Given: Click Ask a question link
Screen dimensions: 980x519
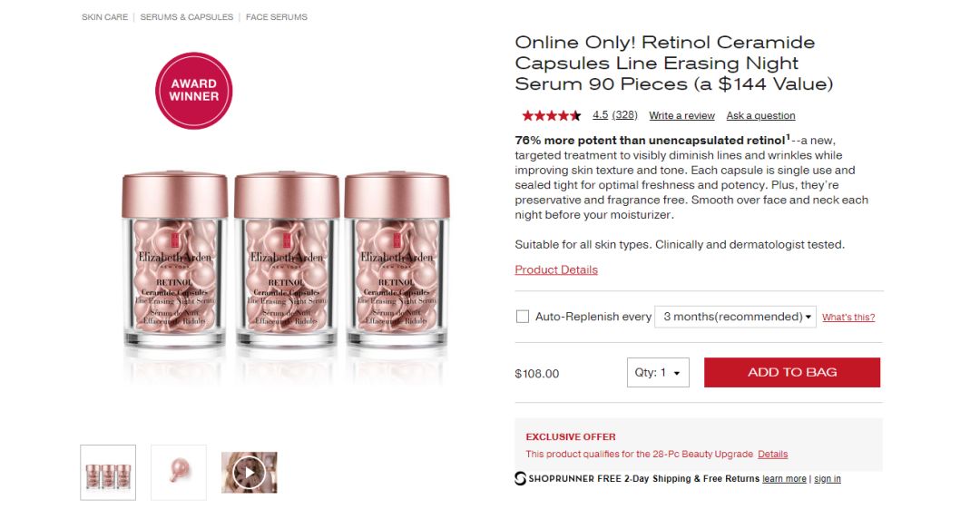Looking at the screenshot, I should point(760,116).
